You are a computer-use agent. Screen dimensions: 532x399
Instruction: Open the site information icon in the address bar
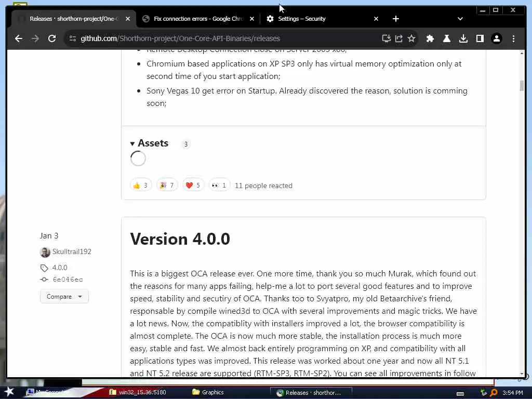[x=73, y=38]
